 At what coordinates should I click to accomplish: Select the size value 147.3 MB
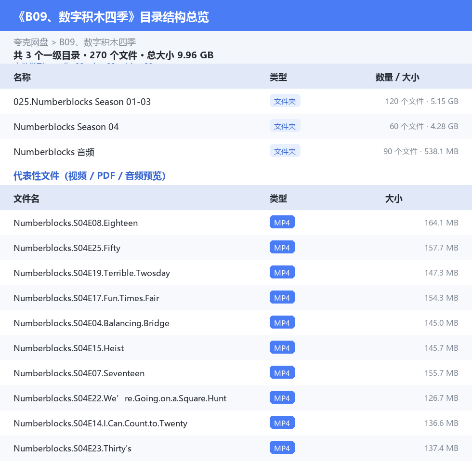coord(441,273)
